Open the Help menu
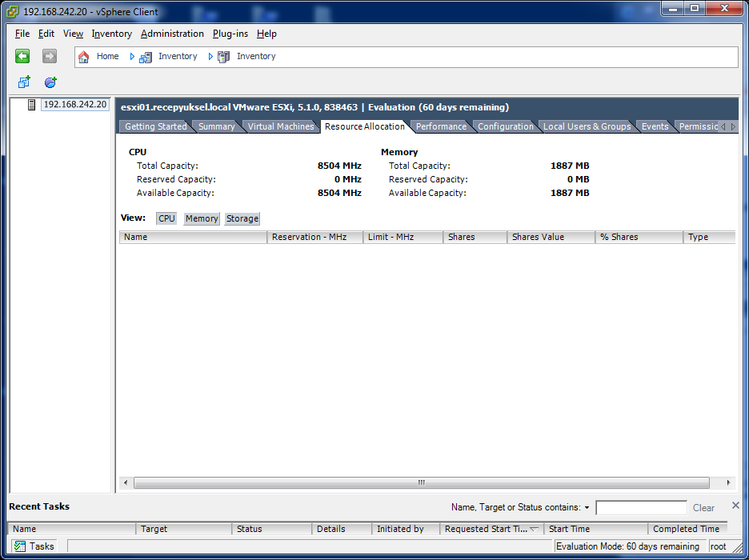 266,34
